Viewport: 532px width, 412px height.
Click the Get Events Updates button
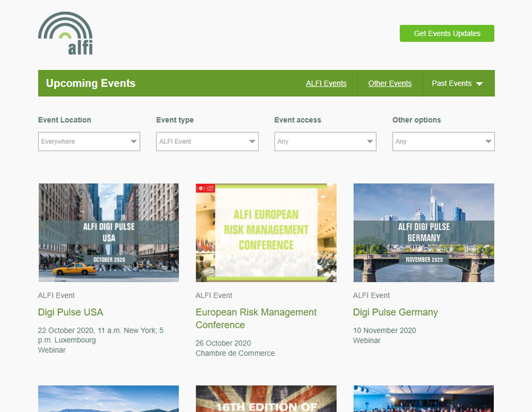(447, 33)
